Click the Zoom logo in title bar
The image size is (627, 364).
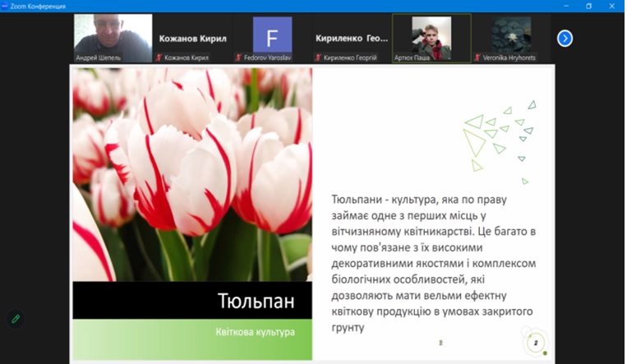[5, 6]
